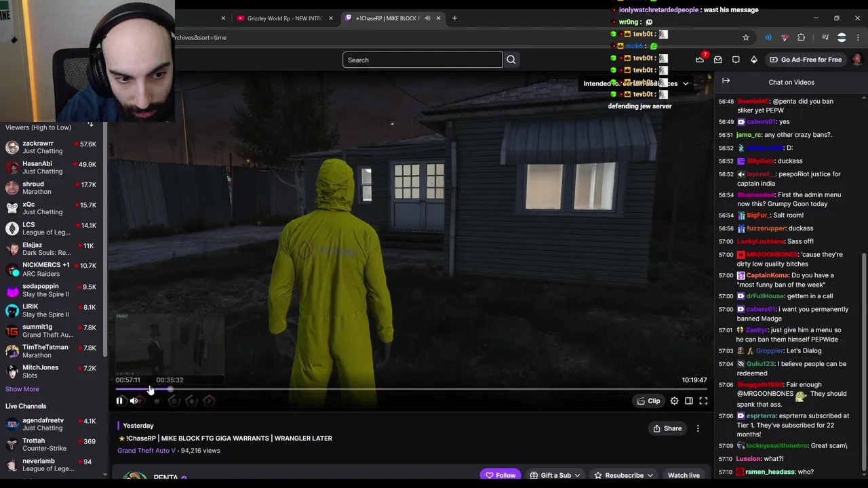Click the MRGOONBONES username in chat

tap(772, 255)
